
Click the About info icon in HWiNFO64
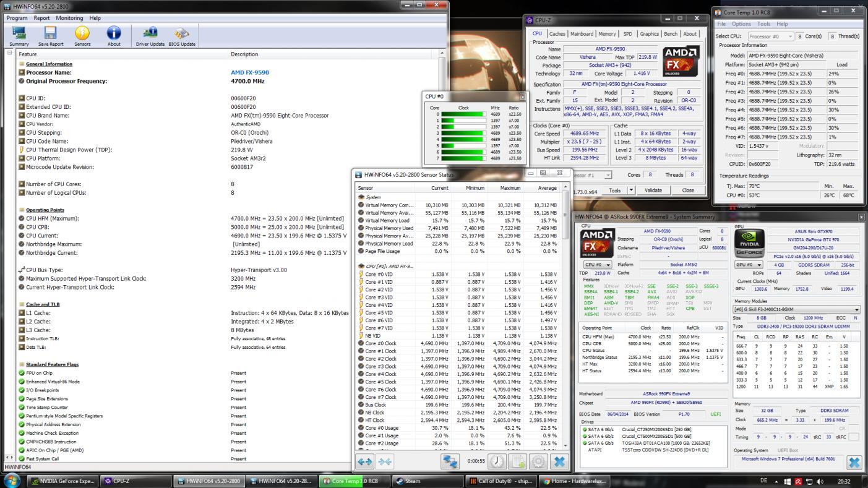(114, 36)
